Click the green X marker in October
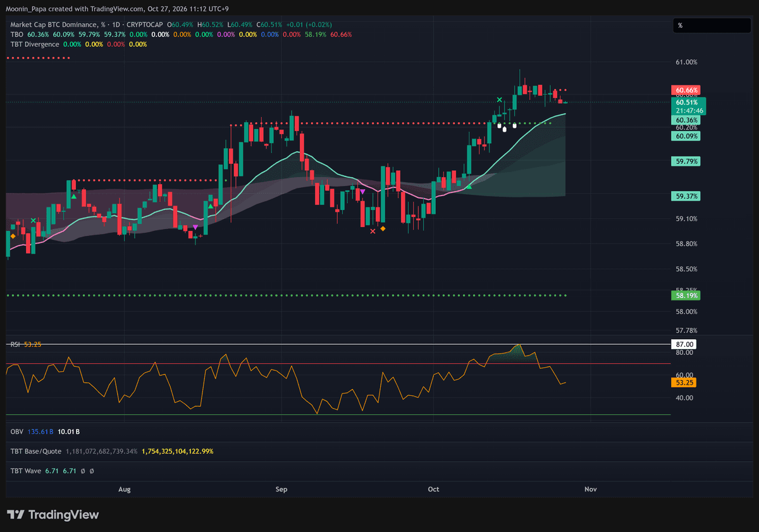Image resolution: width=759 pixels, height=532 pixels. click(500, 100)
